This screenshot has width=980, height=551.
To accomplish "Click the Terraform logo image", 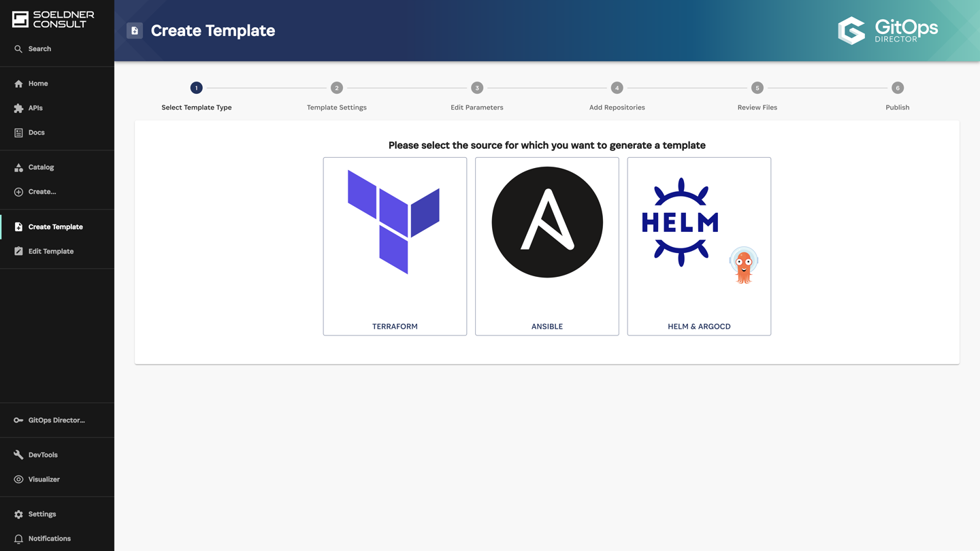I will pyautogui.click(x=394, y=222).
